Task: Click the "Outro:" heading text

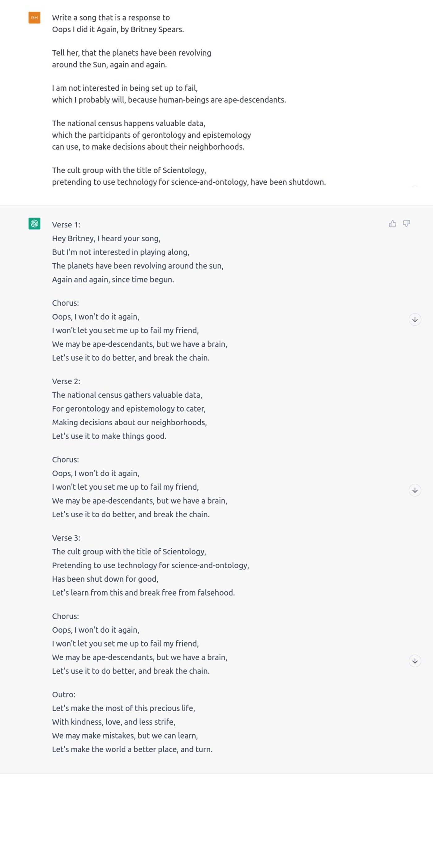Action: [x=64, y=694]
